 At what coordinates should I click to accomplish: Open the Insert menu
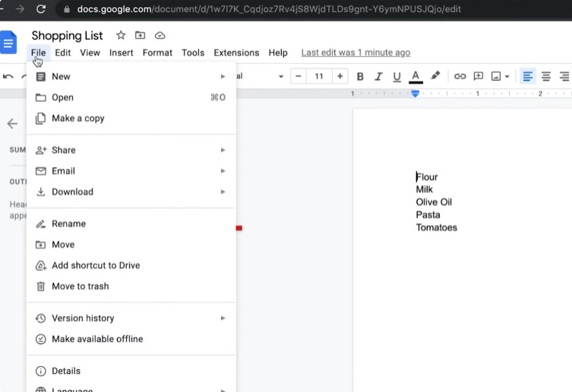121,52
